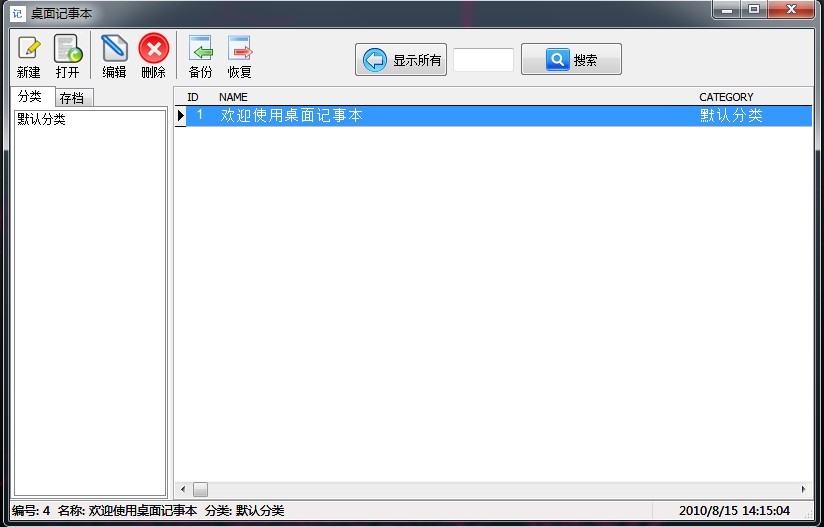Click the 恢复 (Restore) icon

click(239, 49)
